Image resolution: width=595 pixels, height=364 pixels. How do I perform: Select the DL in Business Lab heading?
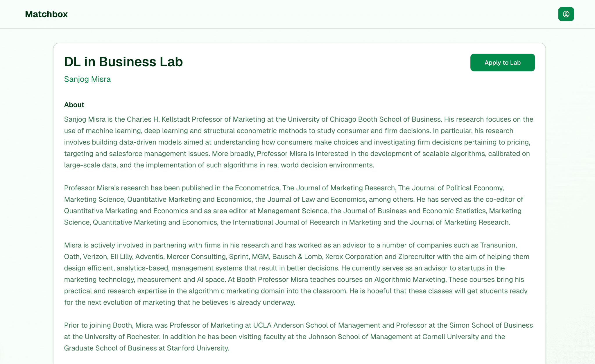click(123, 62)
